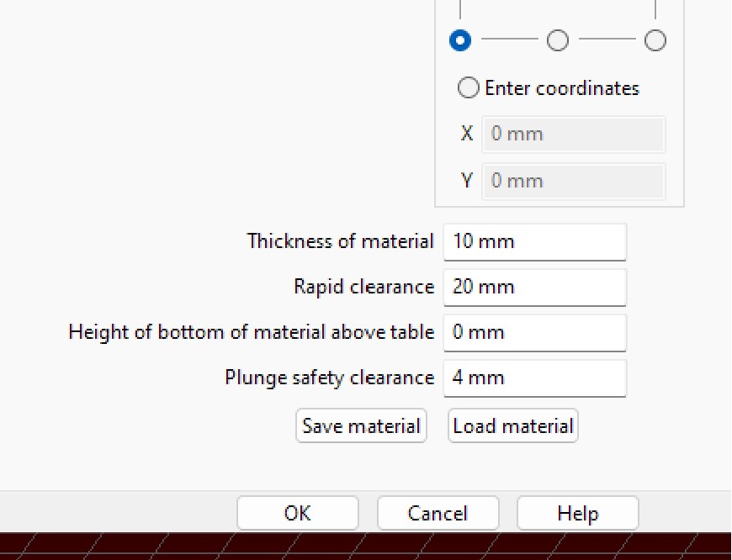
Task: Click the Height of bottom of material field
Action: click(534, 333)
